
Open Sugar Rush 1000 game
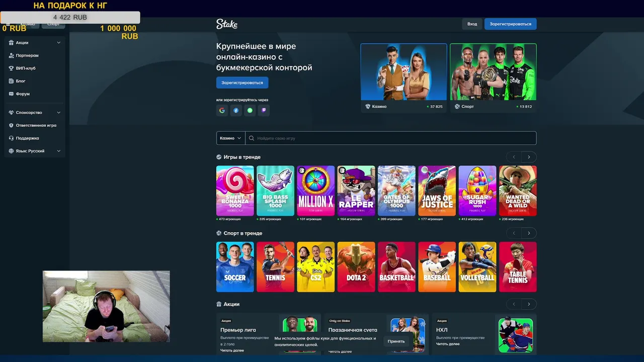tap(477, 191)
